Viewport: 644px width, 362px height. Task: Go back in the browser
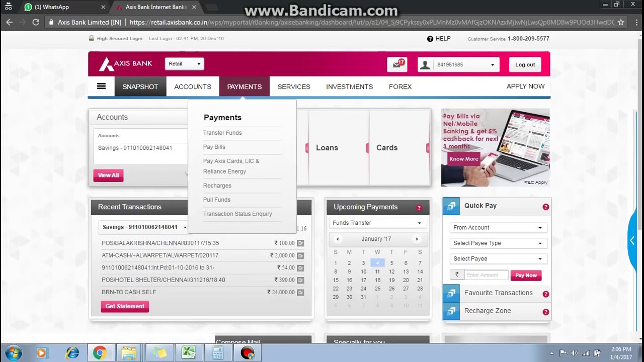click(9, 22)
